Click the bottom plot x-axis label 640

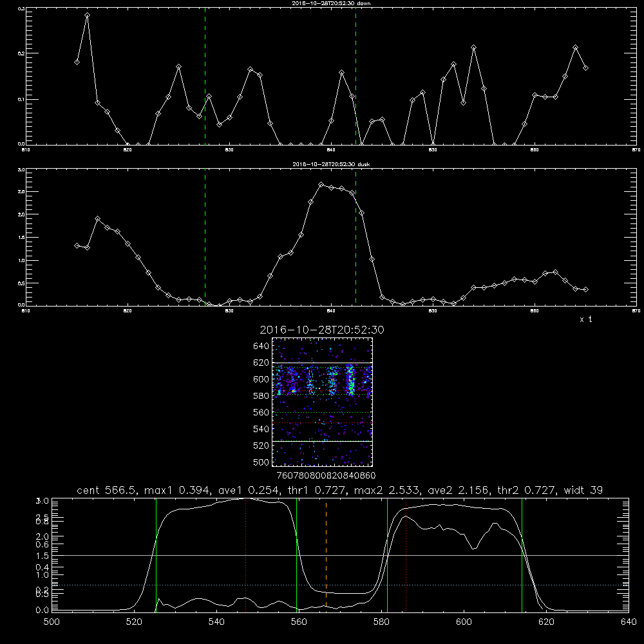(629, 622)
